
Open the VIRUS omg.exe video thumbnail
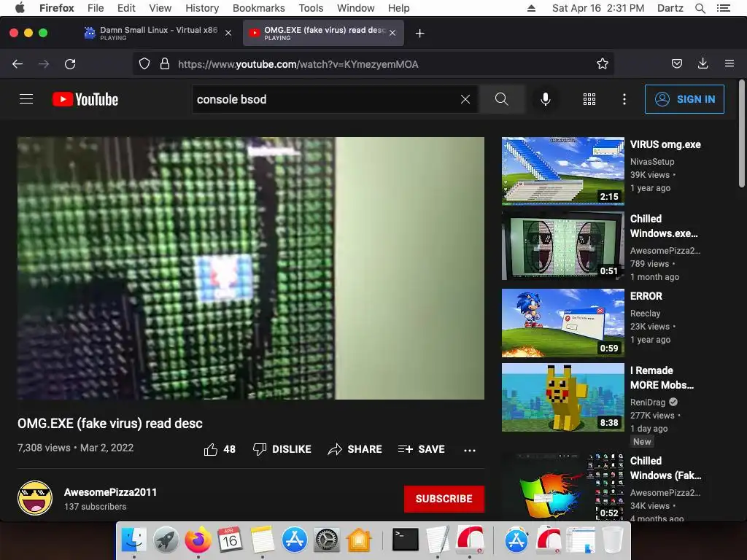[x=563, y=171]
